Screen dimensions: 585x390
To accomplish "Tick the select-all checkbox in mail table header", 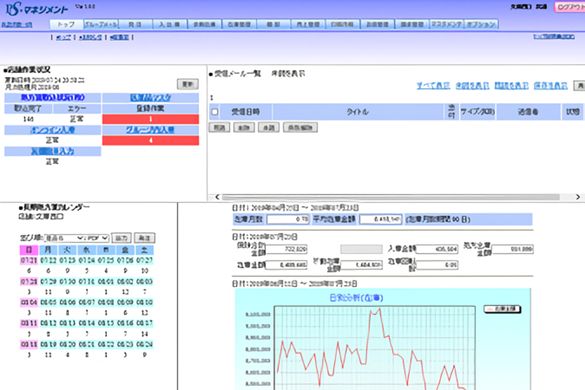I will point(215,112).
